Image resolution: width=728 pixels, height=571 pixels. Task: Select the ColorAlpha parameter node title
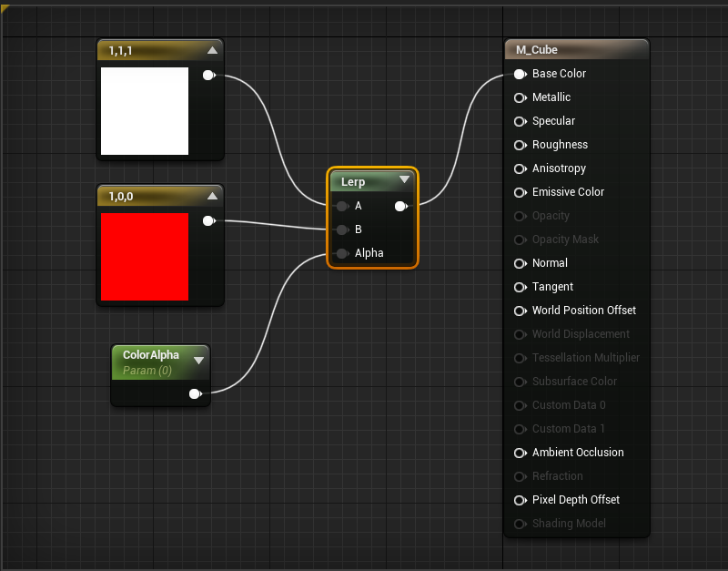click(151, 355)
